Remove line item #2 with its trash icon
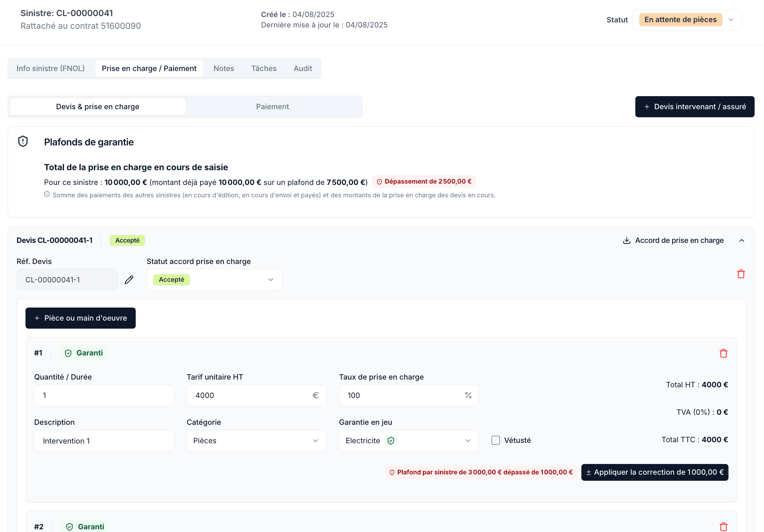764x532 pixels. click(x=723, y=526)
